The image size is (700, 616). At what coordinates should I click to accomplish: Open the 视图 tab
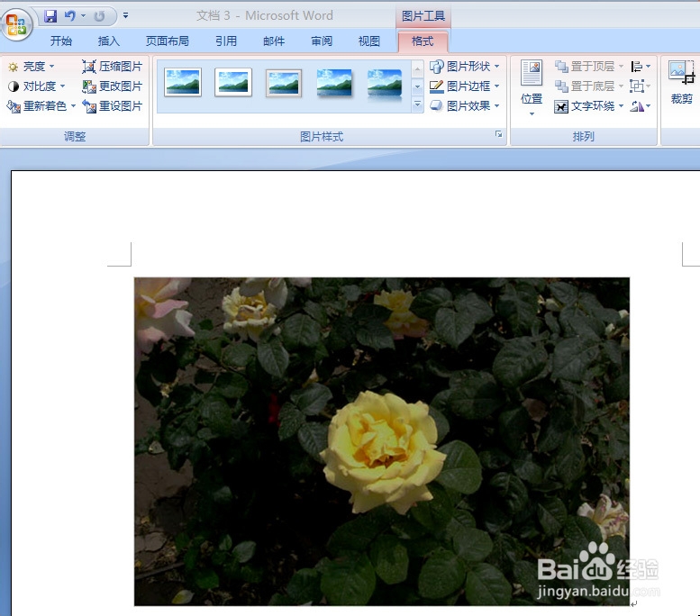point(369,41)
